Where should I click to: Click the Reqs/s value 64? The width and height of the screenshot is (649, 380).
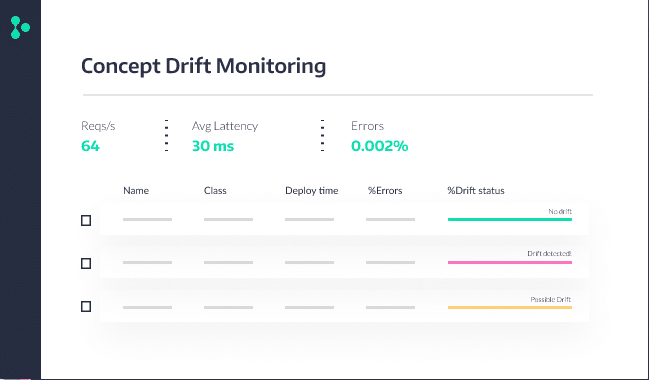coord(90,146)
